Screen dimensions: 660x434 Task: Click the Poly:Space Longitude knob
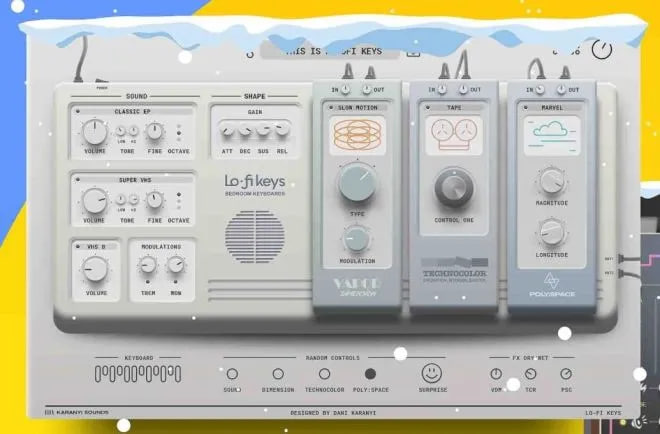[x=551, y=232]
